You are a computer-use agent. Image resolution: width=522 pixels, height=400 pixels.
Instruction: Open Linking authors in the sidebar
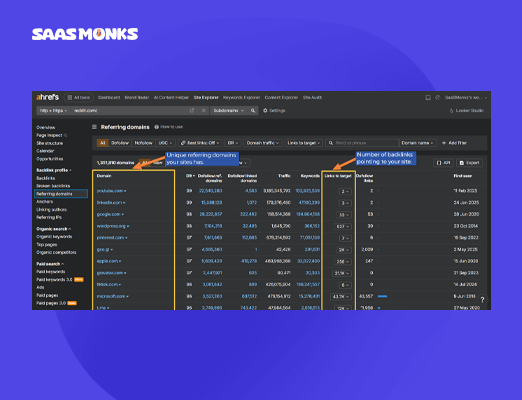click(51, 209)
